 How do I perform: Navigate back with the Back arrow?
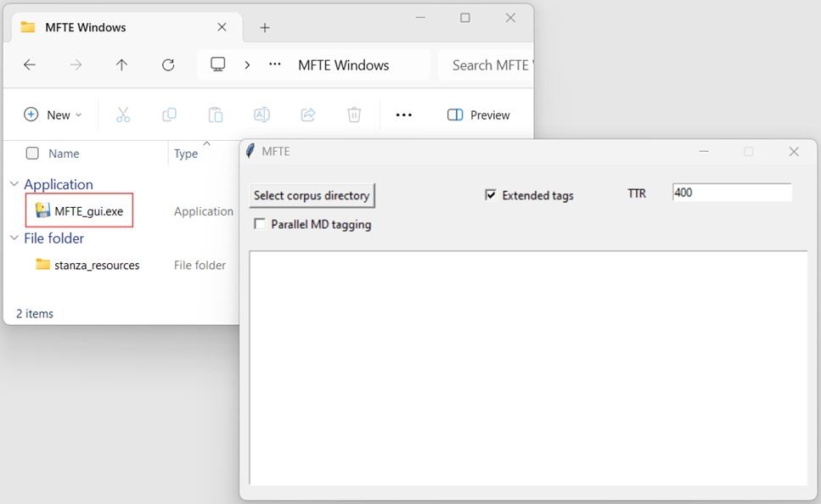click(x=30, y=64)
